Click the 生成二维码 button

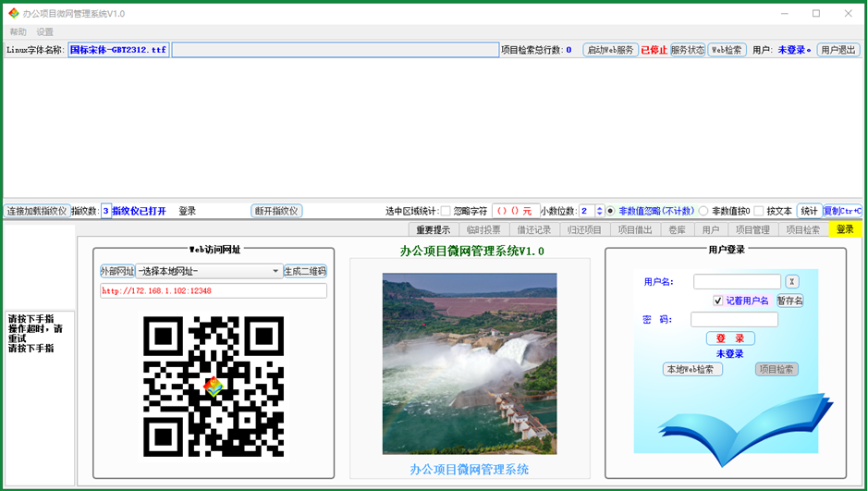[305, 271]
